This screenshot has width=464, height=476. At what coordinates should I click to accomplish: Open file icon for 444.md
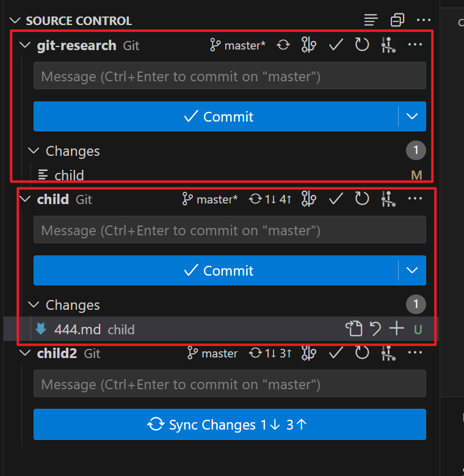click(x=353, y=329)
